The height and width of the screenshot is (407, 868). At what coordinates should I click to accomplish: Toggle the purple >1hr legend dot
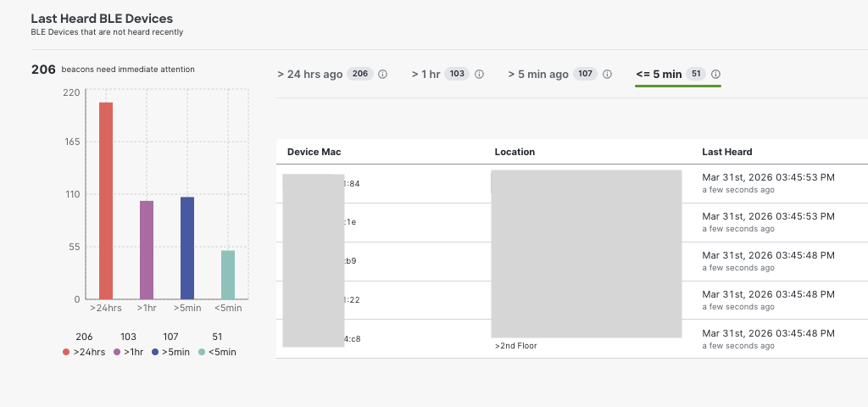pyautogui.click(x=116, y=352)
